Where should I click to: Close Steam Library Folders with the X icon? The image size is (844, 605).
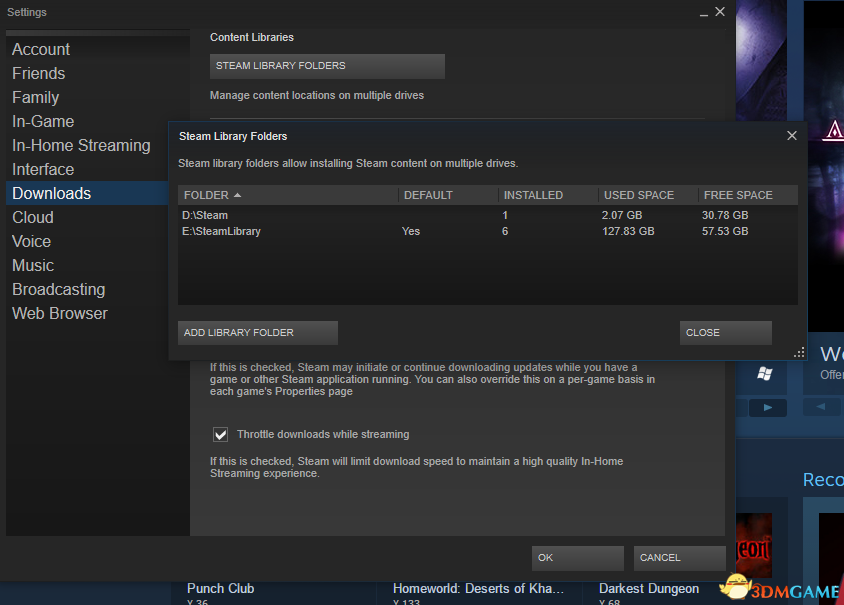point(792,136)
